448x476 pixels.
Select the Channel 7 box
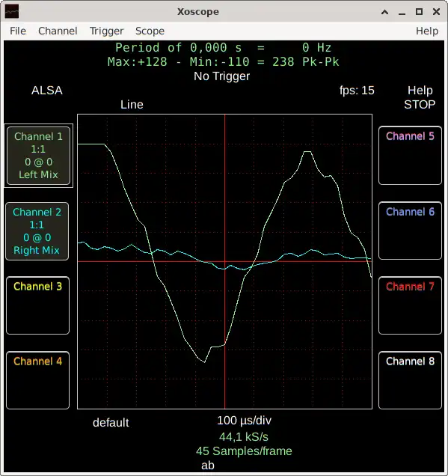point(410,305)
